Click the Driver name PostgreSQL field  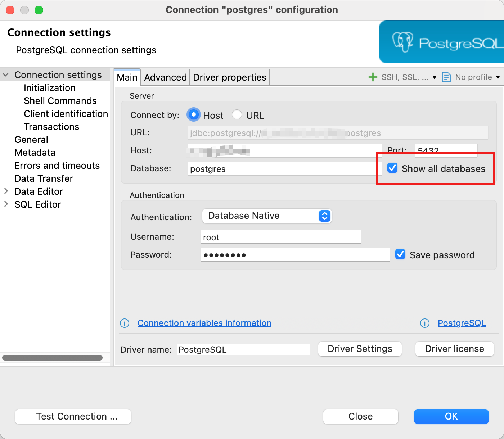[243, 349]
